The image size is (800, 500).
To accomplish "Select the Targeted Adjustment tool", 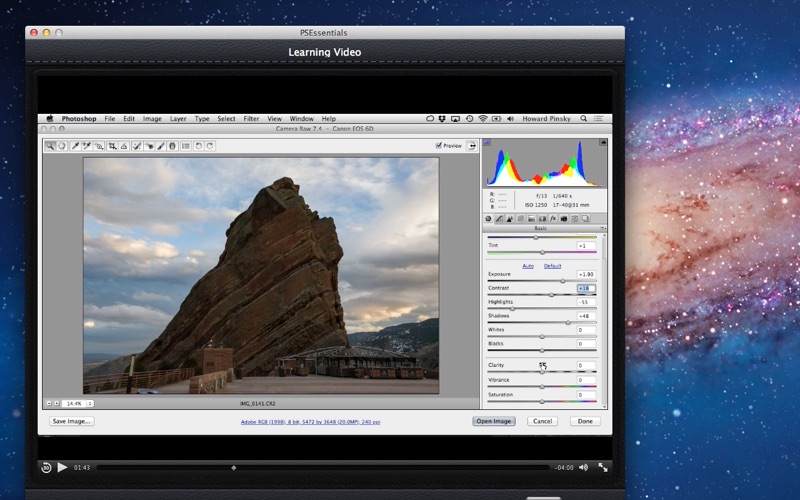I will tap(99, 146).
